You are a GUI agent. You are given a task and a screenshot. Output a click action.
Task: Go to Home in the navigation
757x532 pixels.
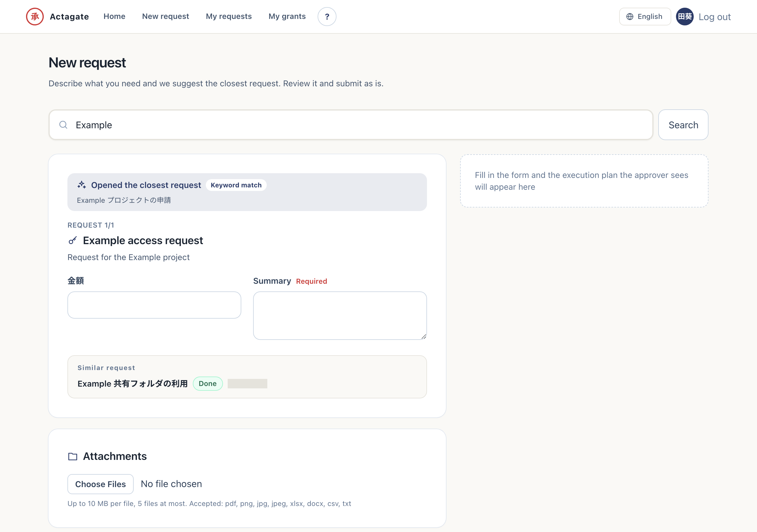pyautogui.click(x=114, y=17)
